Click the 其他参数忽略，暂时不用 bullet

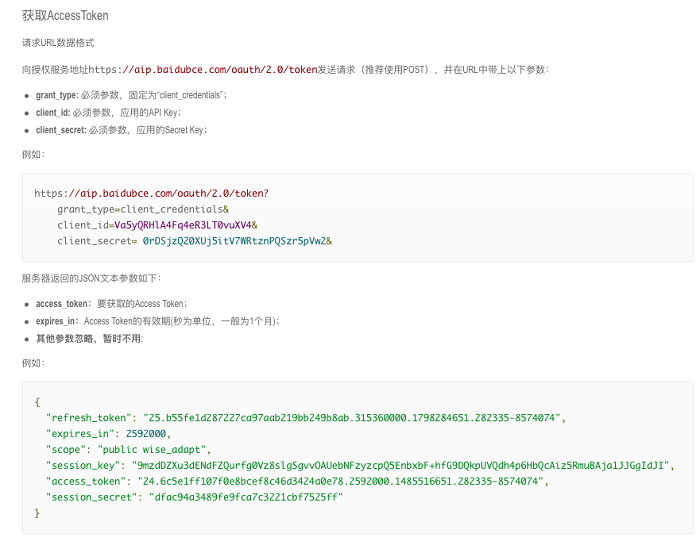89,339
